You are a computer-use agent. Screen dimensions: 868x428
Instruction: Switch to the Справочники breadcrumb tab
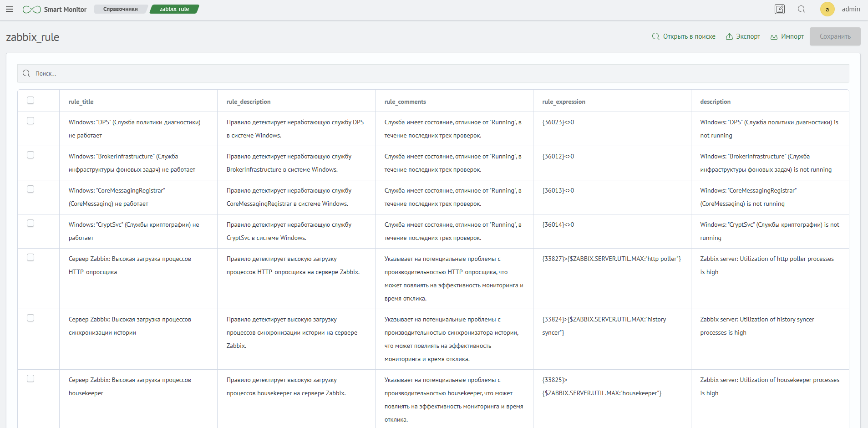[x=120, y=9]
